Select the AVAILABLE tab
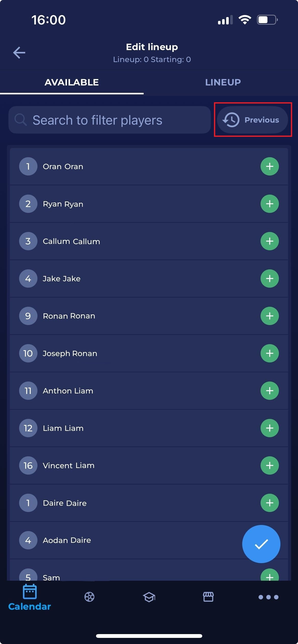298x644 pixels. coord(72,82)
